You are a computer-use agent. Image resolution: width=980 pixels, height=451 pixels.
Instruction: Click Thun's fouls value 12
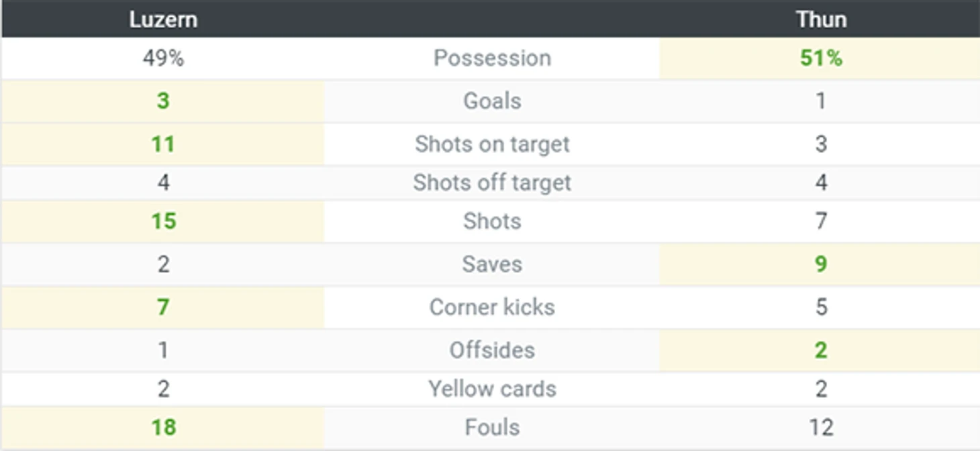821,428
